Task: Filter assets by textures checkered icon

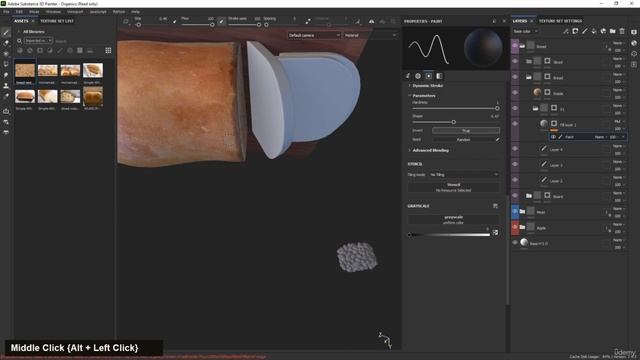Action: 80,50
